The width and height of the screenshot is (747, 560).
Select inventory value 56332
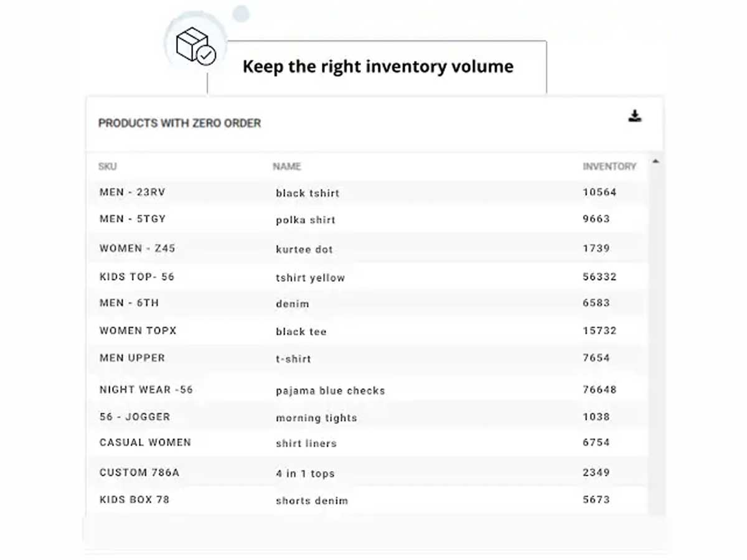coord(599,277)
